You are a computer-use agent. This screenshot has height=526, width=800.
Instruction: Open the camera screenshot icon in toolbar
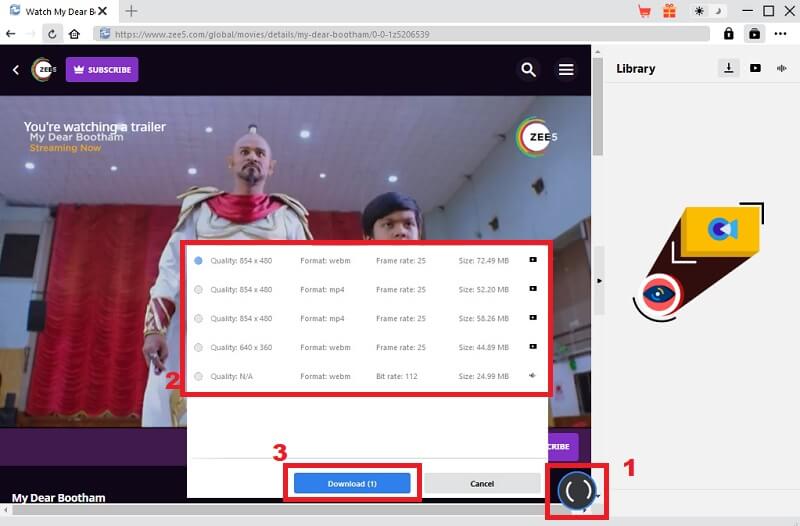(755, 34)
